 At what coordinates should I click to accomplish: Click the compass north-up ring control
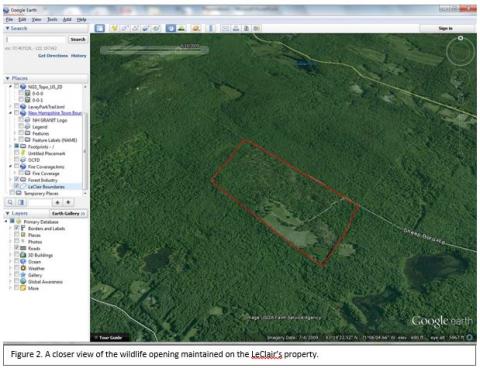[x=461, y=51]
